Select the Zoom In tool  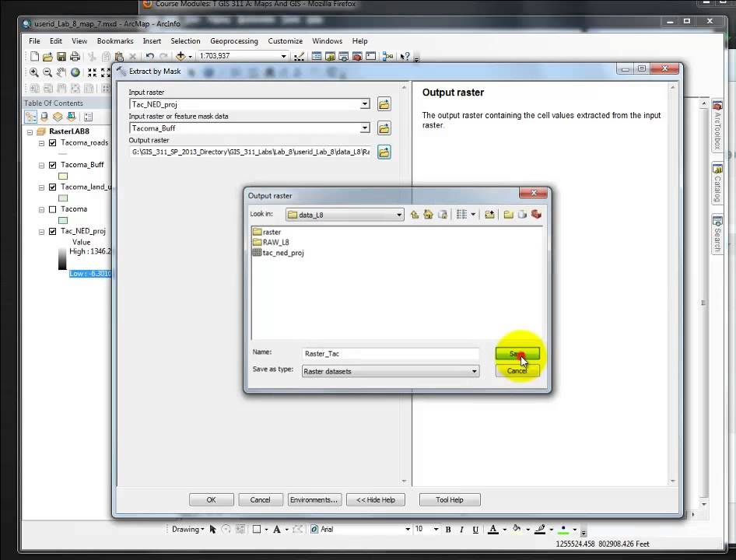coord(33,72)
